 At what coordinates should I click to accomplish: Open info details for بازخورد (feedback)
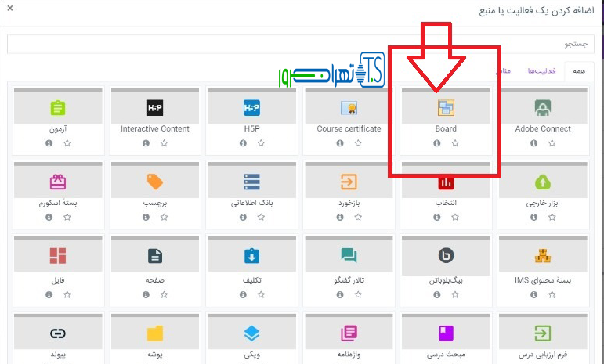(x=339, y=218)
